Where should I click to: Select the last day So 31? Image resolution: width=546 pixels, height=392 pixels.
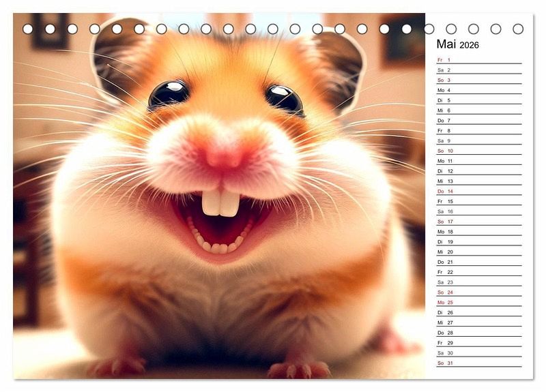[478, 363]
